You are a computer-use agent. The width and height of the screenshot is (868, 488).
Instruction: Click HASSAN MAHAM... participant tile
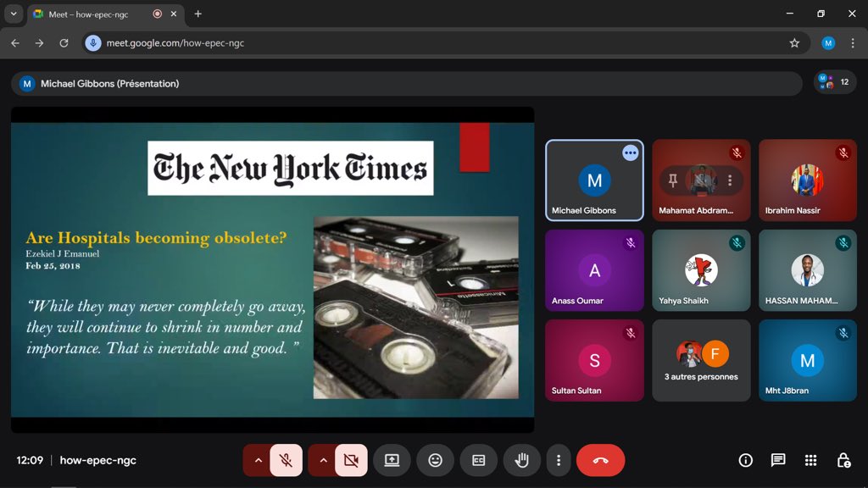[x=808, y=270]
